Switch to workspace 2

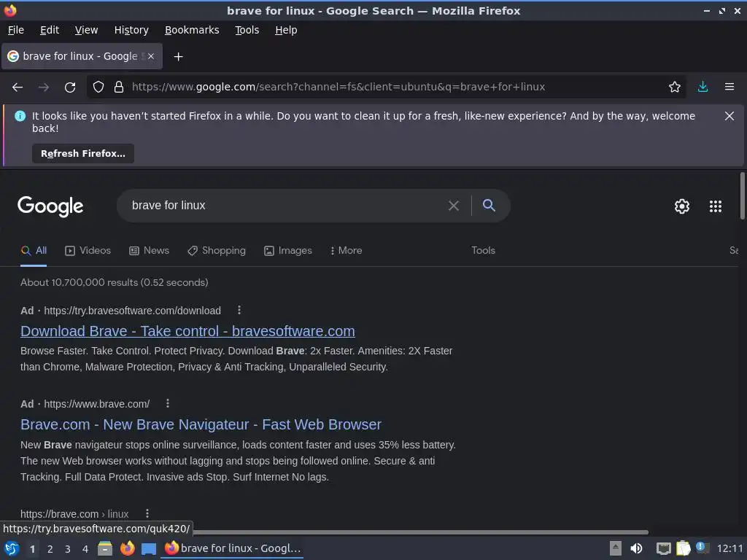pyautogui.click(x=50, y=549)
